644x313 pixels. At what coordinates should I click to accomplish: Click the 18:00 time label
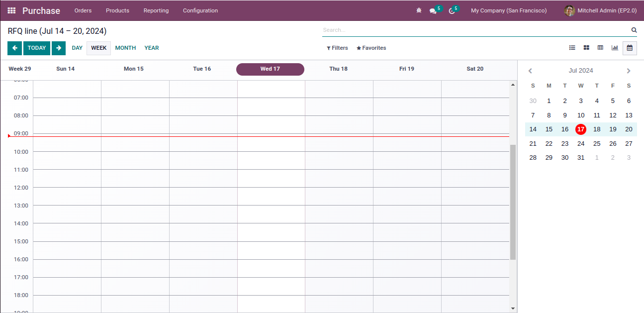pos(21,295)
